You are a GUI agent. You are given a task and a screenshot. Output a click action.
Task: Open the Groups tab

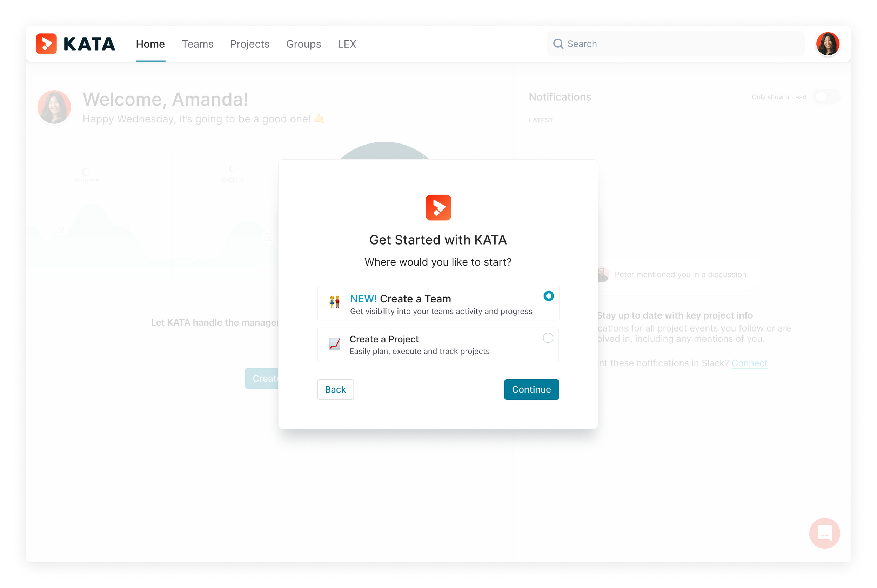pyautogui.click(x=303, y=44)
